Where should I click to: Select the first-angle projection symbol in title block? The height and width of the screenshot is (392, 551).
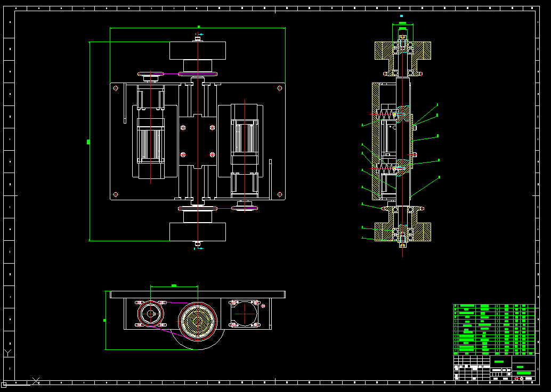point(519,379)
